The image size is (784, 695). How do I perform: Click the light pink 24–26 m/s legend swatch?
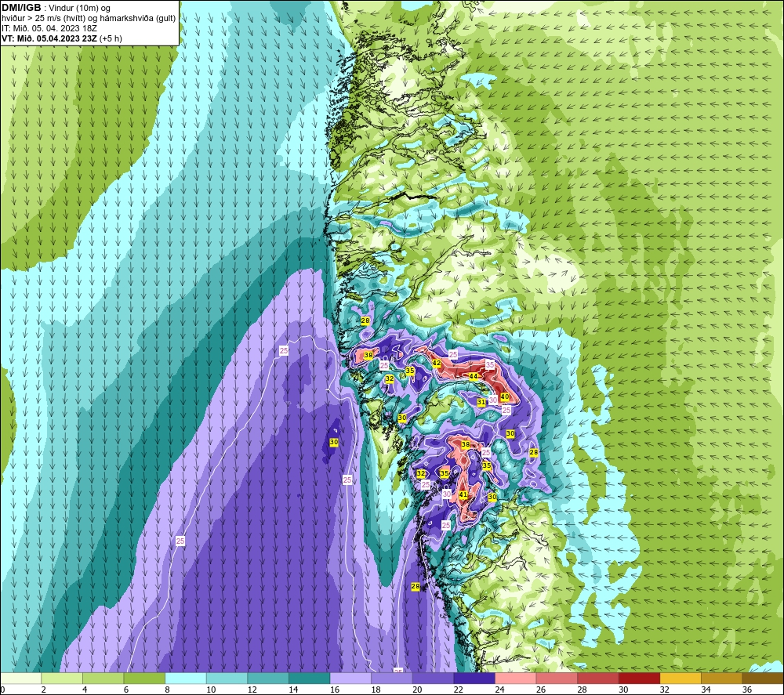(x=516, y=679)
